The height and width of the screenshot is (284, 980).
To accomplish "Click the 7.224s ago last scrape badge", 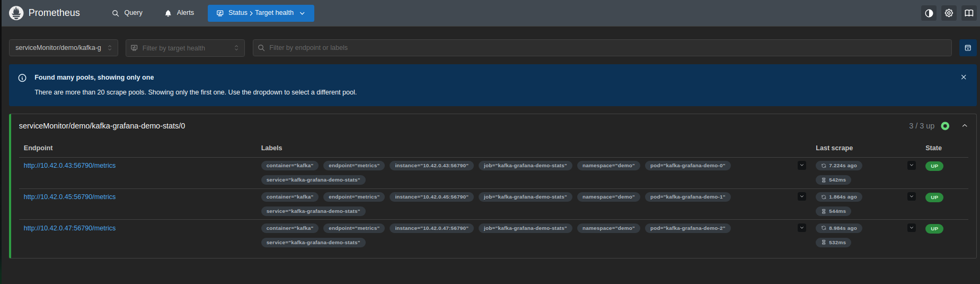I will pos(839,166).
